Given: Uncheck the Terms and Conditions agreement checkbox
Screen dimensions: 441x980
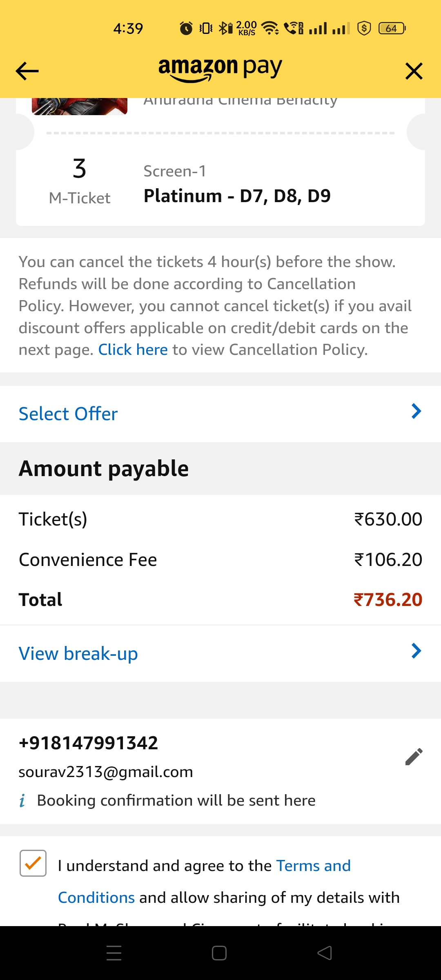Looking at the screenshot, I should (x=33, y=863).
